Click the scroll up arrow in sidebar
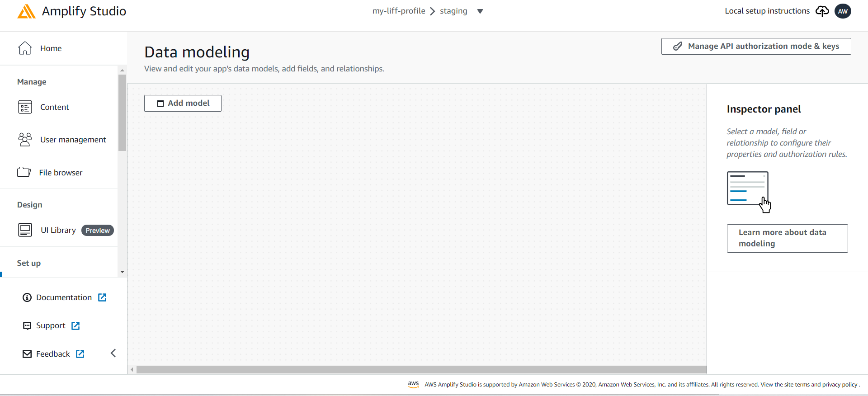This screenshot has width=868, height=396. (122, 70)
